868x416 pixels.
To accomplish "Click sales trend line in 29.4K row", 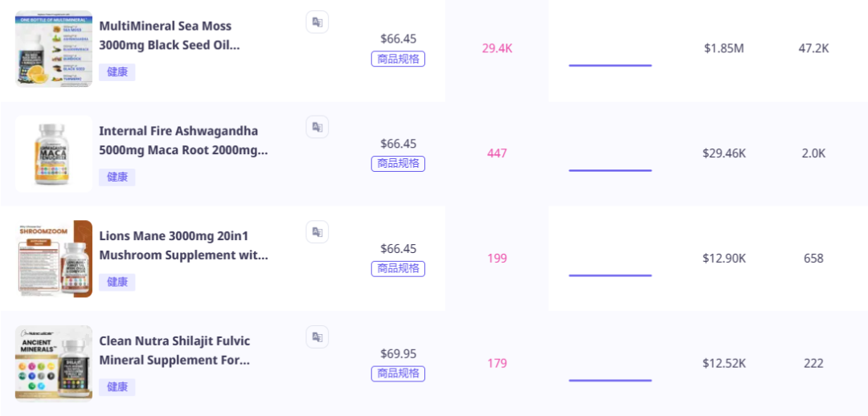I will [x=610, y=65].
